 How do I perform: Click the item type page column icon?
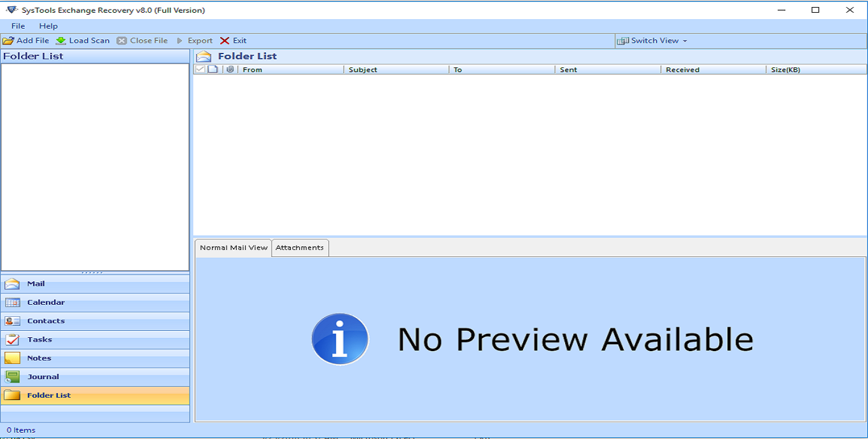pyautogui.click(x=213, y=69)
